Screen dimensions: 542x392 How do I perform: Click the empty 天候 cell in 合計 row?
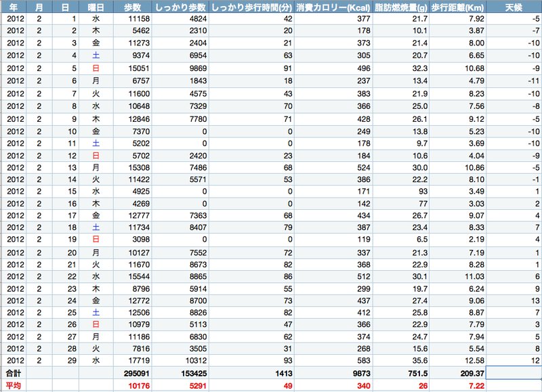514,372
